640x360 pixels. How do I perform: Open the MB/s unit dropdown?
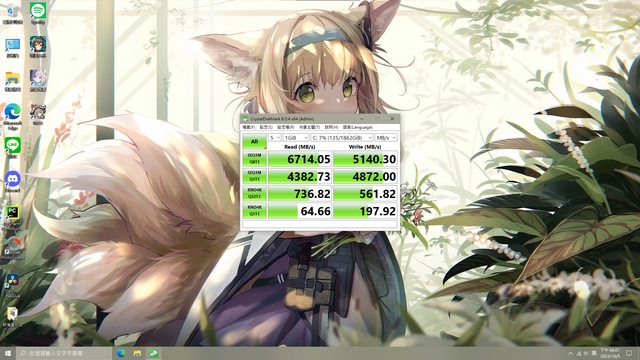point(386,138)
